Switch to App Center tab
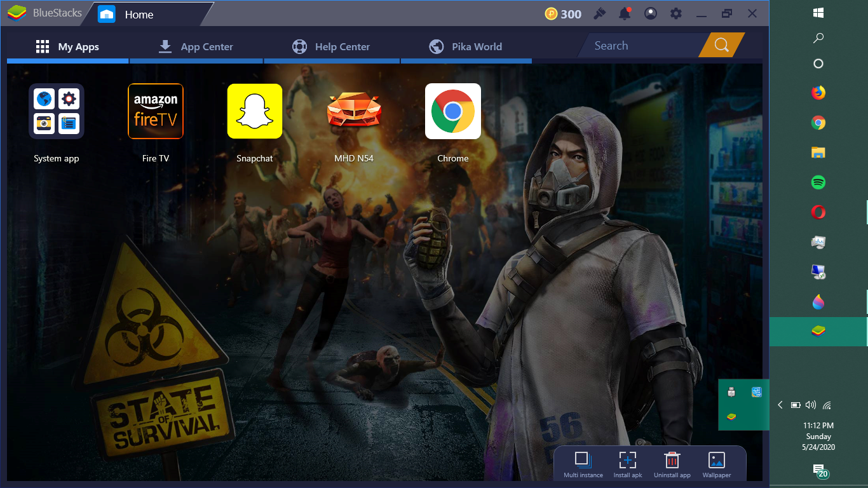 (196, 46)
